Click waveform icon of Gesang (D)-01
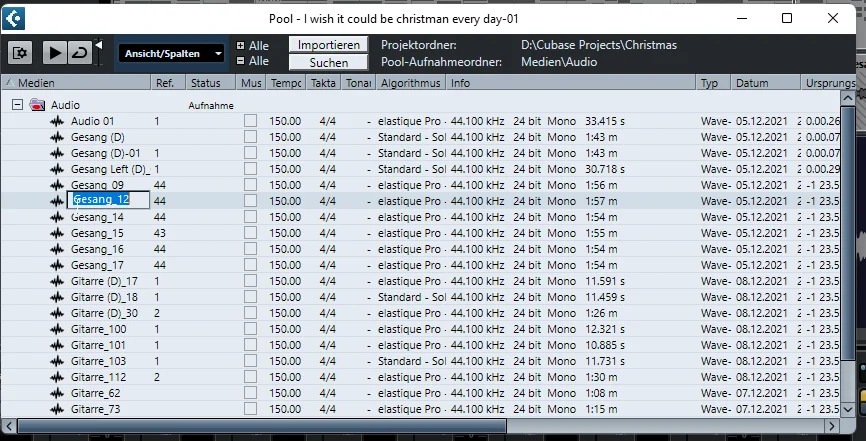Screen dimensions: 866x441 pyautogui.click(x=57, y=153)
